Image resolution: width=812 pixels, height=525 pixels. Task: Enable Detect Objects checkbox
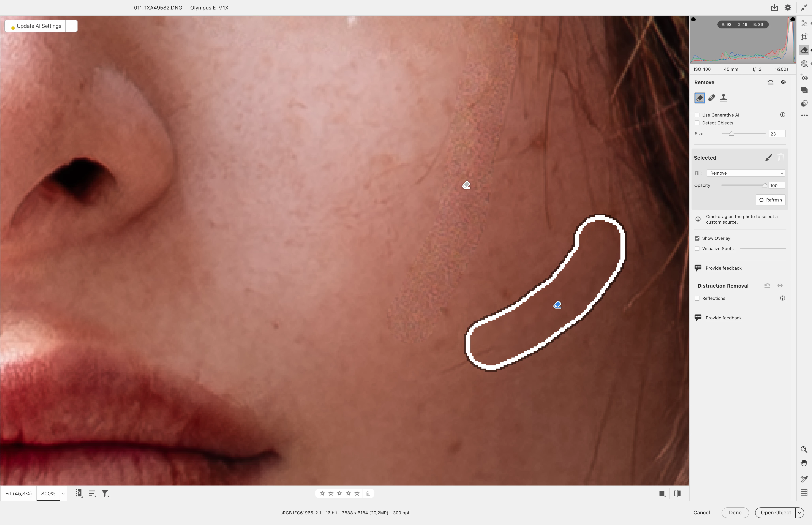click(697, 123)
